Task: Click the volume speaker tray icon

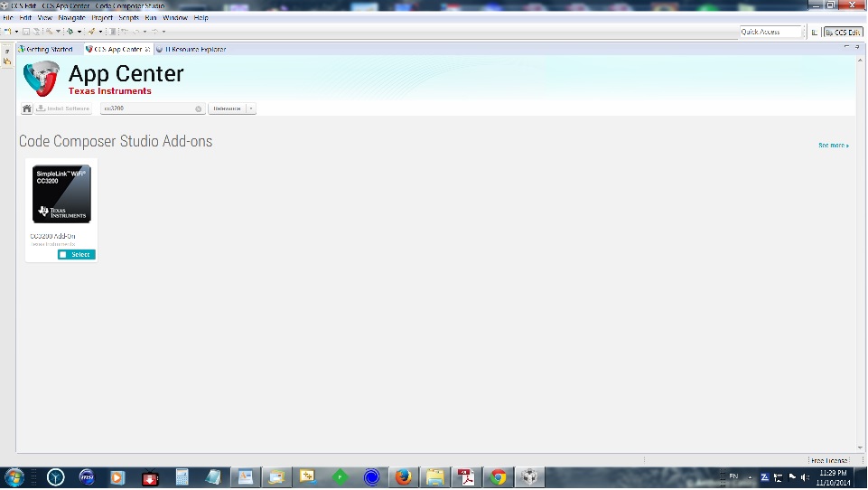Action: (x=805, y=477)
